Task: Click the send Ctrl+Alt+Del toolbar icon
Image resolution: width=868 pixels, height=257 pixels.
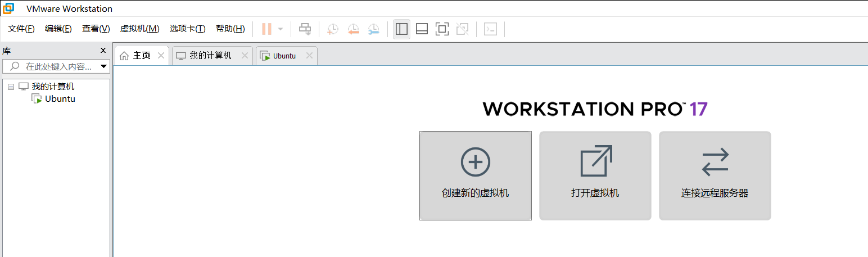Action: (305, 29)
